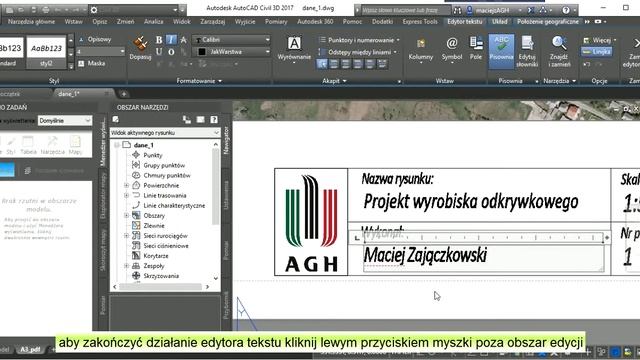Toggle the Linijka ruler button

point(597,52)
